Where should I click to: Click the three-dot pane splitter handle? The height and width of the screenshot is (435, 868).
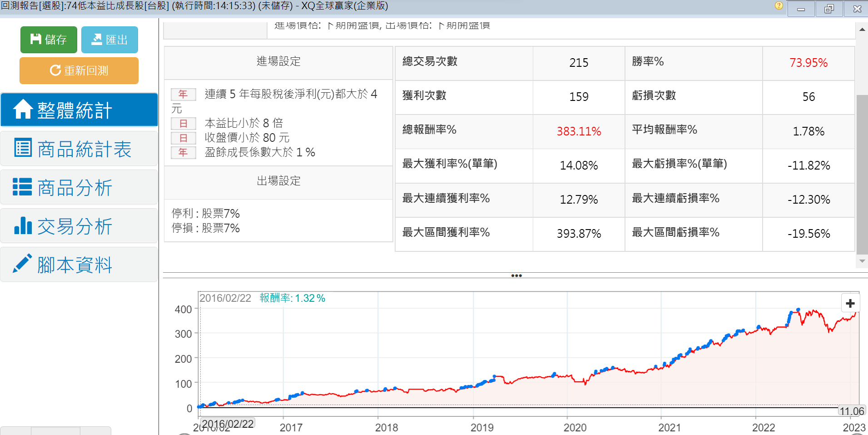click(516, 275)
